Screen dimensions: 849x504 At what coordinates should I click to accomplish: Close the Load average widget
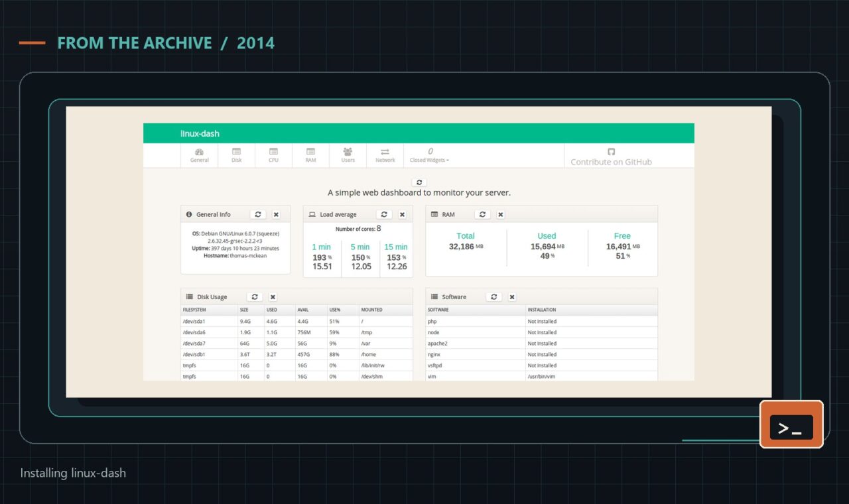pos(401,214)
